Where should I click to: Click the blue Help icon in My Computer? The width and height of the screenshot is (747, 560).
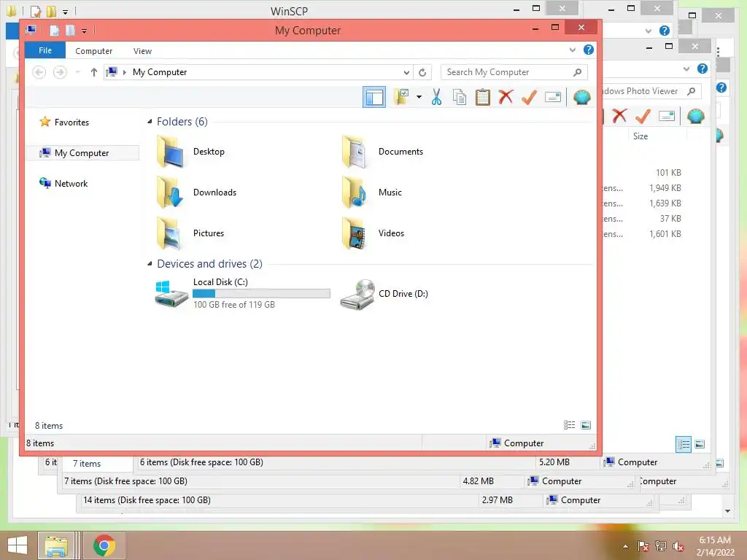pyautogui.click(x=589, y=50)
